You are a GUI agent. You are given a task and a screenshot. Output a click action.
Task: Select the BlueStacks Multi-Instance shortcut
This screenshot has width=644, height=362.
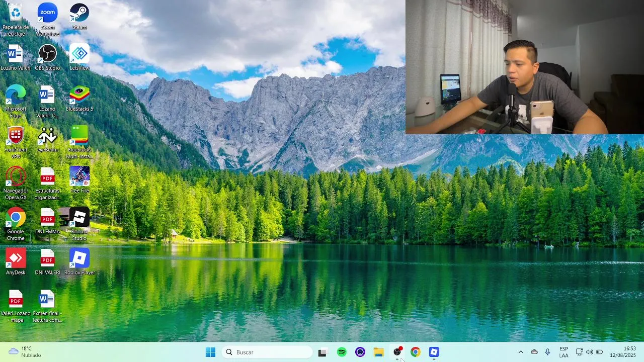click(79, 142)
